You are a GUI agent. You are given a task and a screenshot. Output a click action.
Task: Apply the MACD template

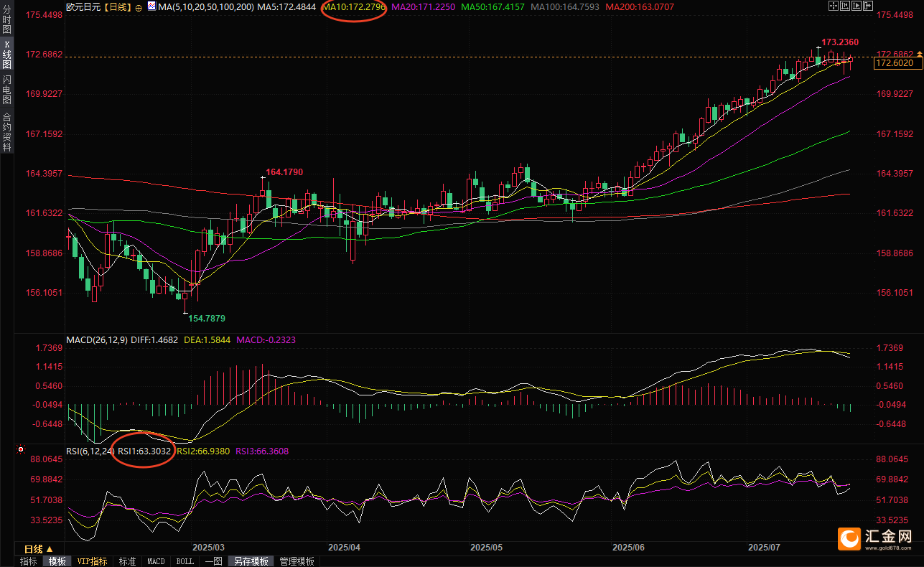pyautogui.click(x=156, y=561)
